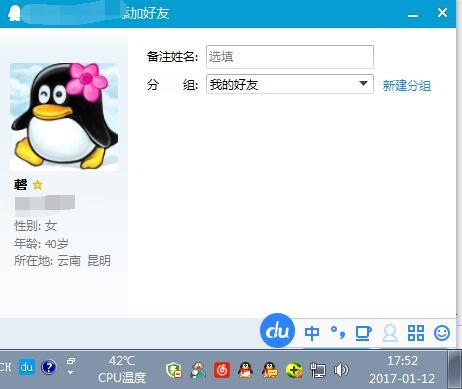Click the network connection tray icon

[x=317, y=370]
